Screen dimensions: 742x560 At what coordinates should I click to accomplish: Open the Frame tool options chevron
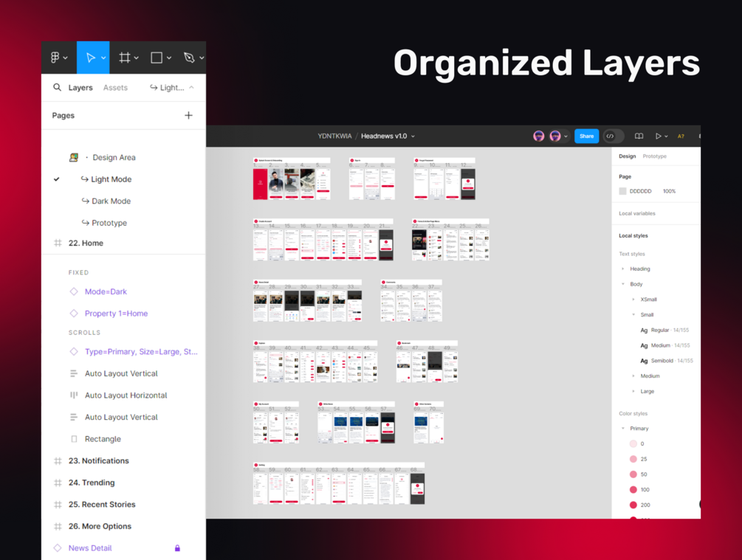click(x=137, y=58)
